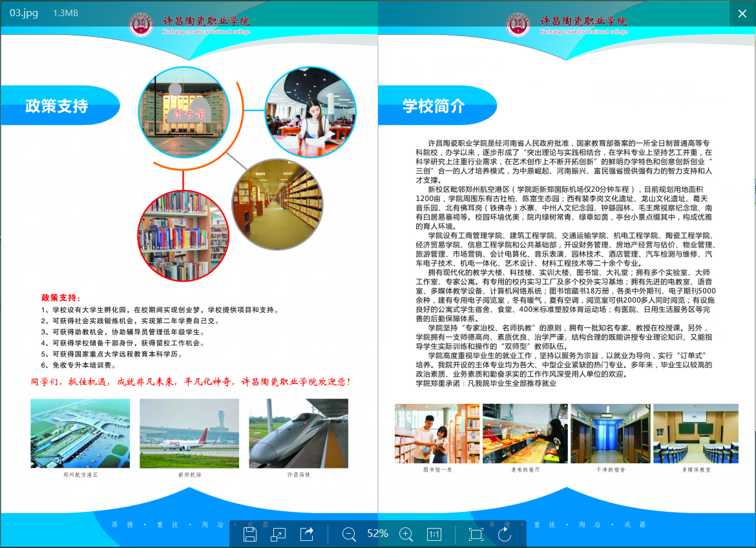
Task: Click the 新郑机场 airport photo
Action: (x=189, y=433)
